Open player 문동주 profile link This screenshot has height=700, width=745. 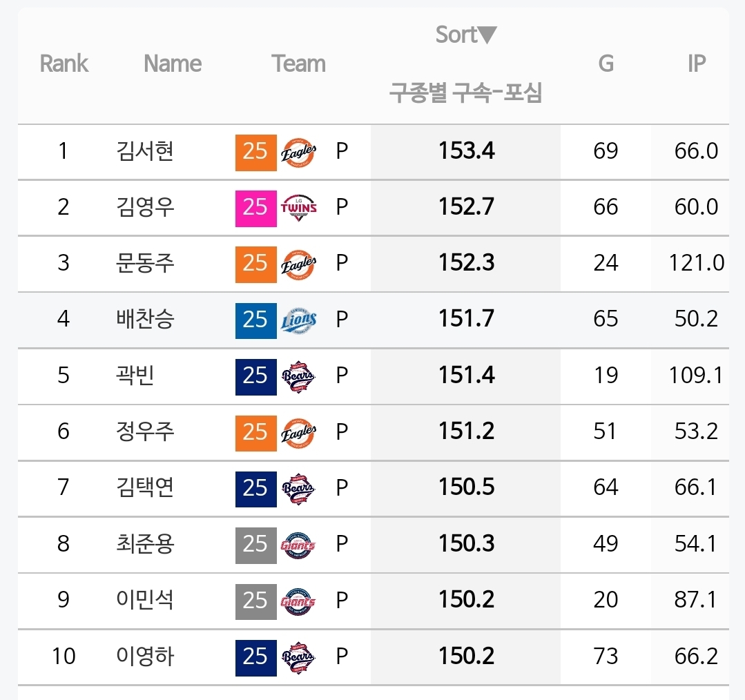[145, 264]
